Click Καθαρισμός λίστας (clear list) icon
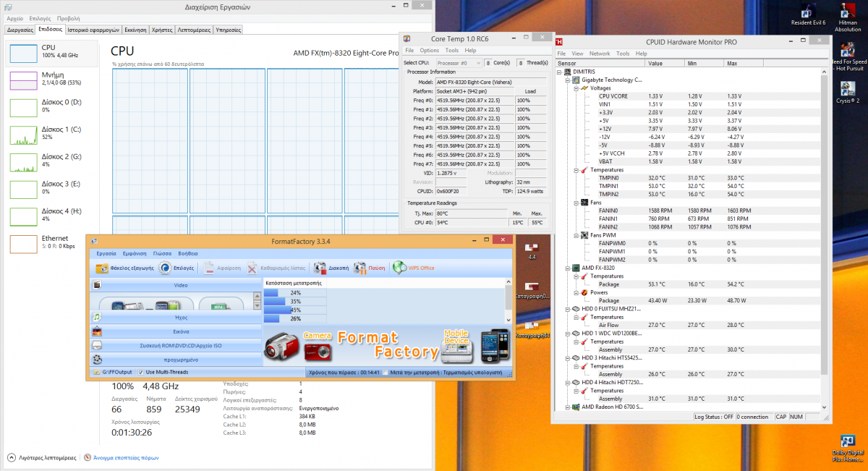 tap(252, 268)
